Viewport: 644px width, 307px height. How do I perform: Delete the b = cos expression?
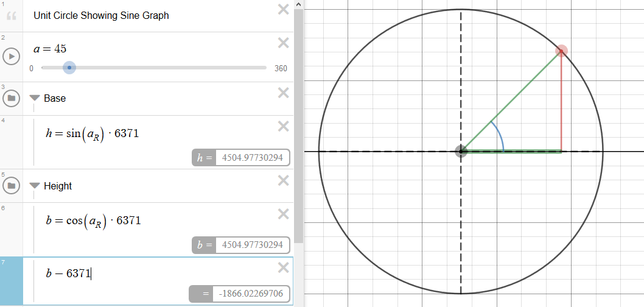(x=284, y=214)
